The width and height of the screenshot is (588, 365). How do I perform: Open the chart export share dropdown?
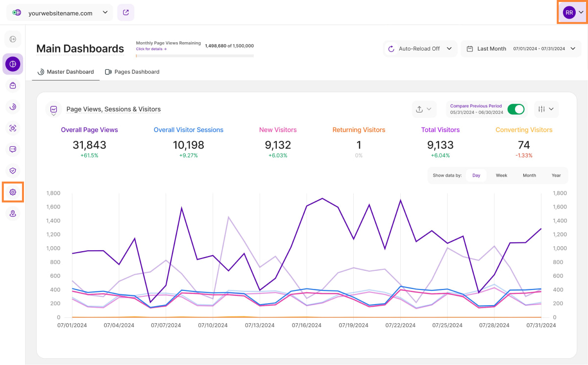pyautogui.click(x=424, y=109)
